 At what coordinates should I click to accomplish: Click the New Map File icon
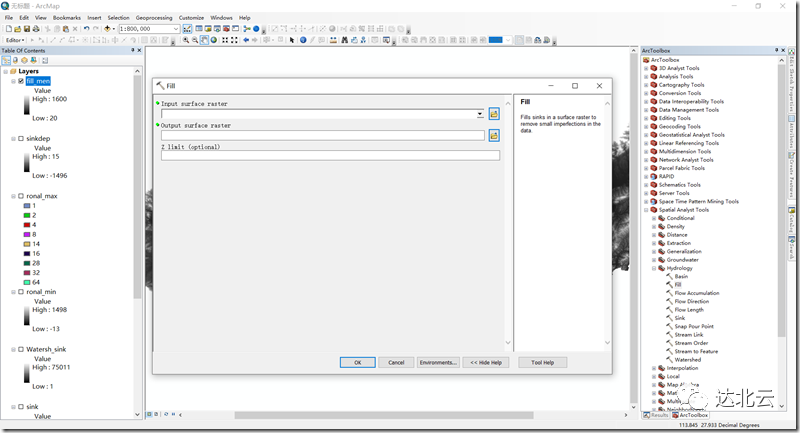pyautogui.click(x=9, y=29)
